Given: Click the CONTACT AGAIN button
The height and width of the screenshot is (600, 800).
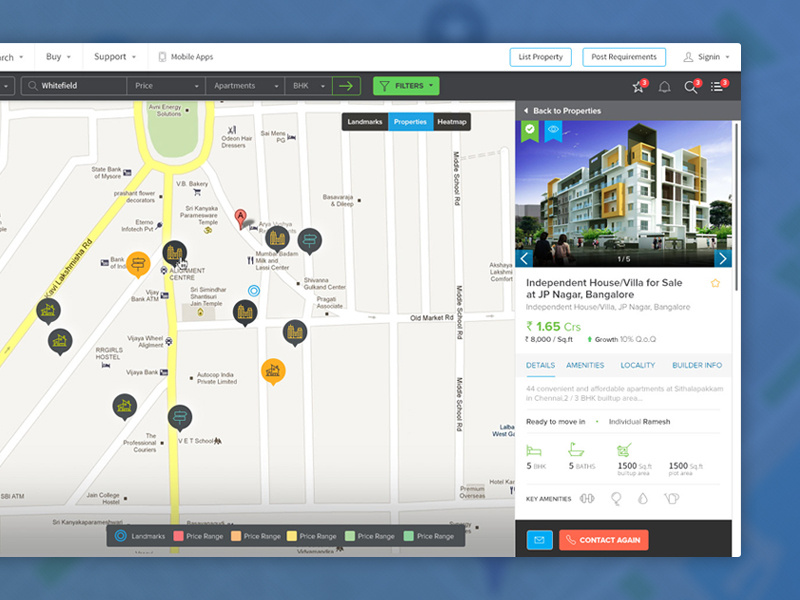Looking at the screenshot, I should (x=604, y=540).
